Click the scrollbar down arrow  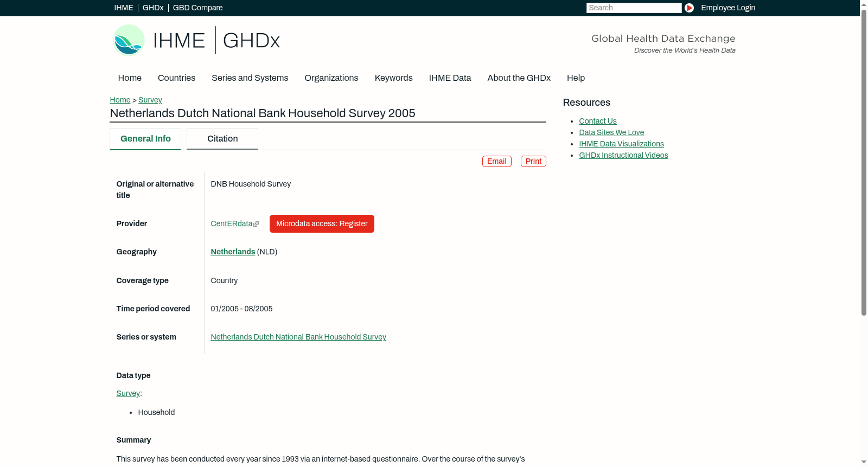click(x=864, y=462)
